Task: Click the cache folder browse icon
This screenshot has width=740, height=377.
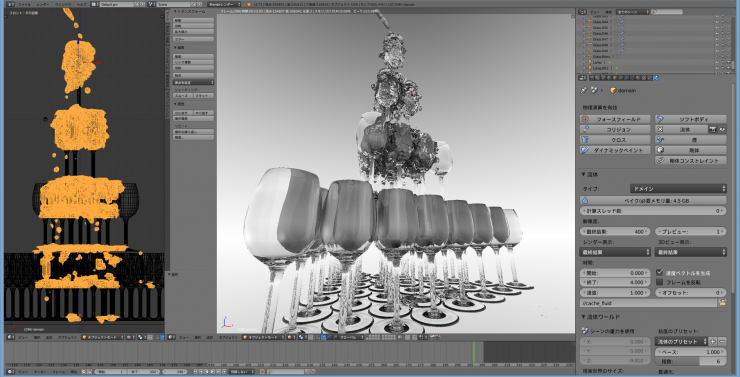Action: click(722, 303)
